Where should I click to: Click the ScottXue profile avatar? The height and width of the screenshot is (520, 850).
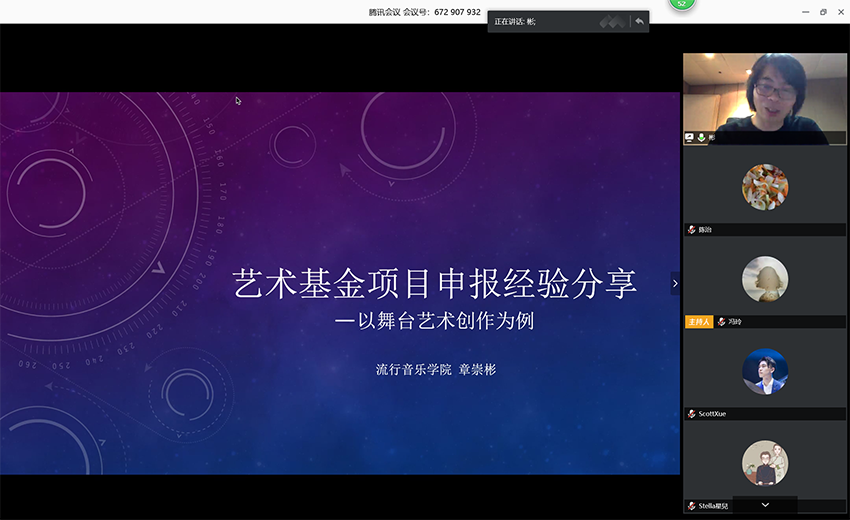(x=765, y=371)
